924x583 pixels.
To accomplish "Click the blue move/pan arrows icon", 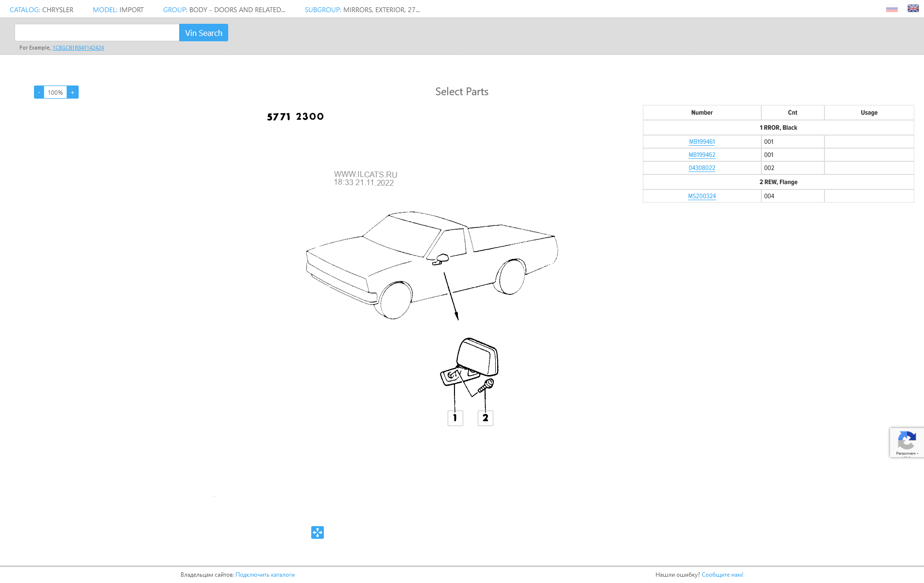I will tap(318, 532).
